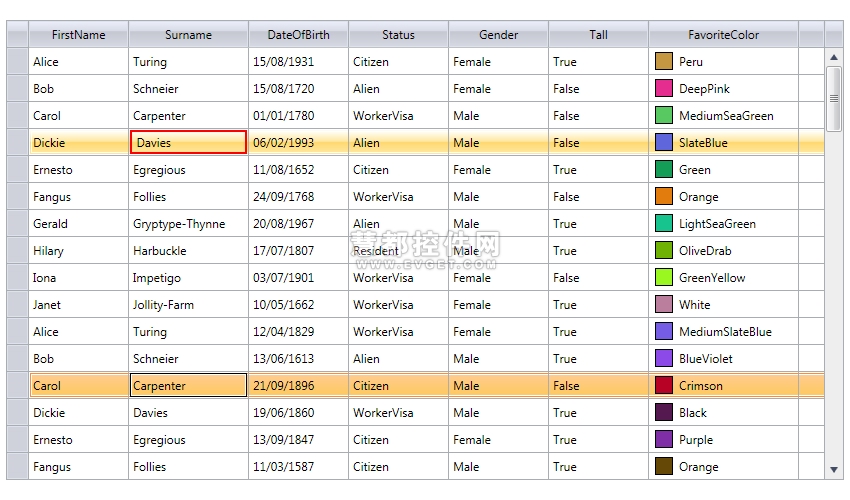850x500 pixels.
Task: Click the Surname column header
Action: 188,35
